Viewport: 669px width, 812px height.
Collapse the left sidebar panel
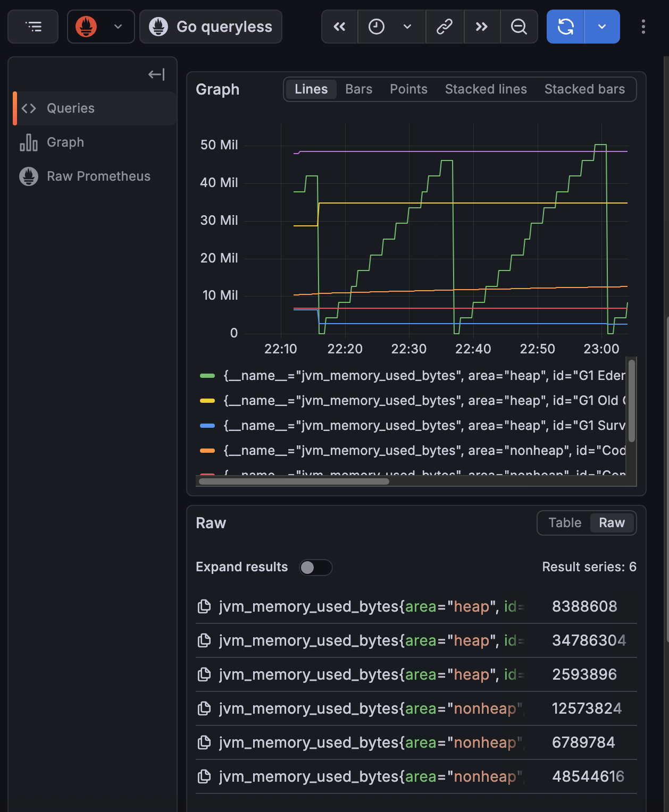click(x=156, y=74)
